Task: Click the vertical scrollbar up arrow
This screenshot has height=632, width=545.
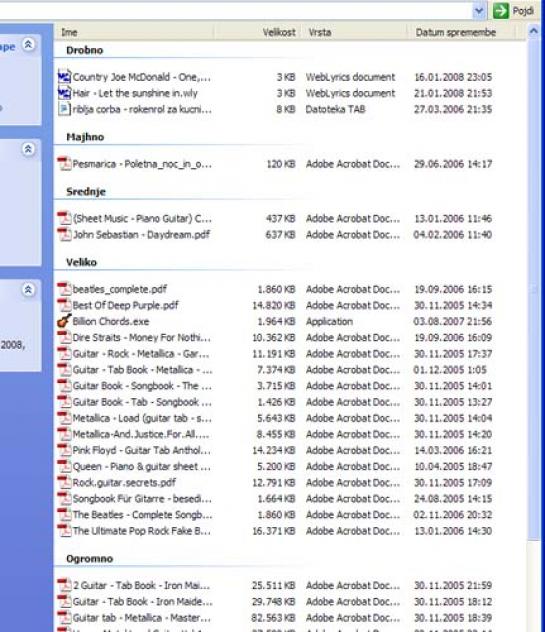Action: (x=534, y=31)
